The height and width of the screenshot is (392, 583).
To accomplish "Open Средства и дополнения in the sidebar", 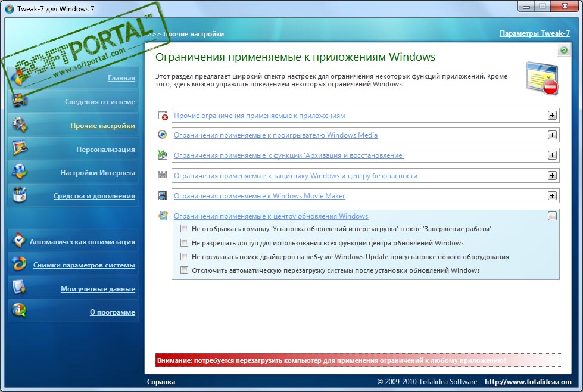I will click(94, 195).
